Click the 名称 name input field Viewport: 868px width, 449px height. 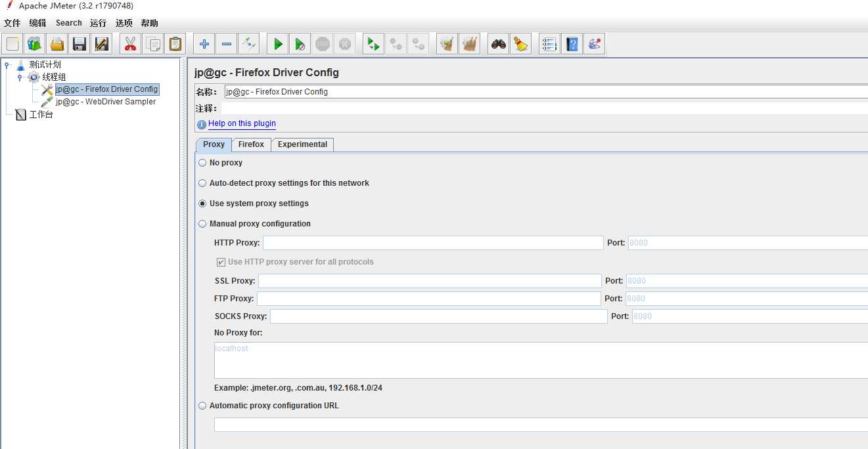(x=546, y=92)
